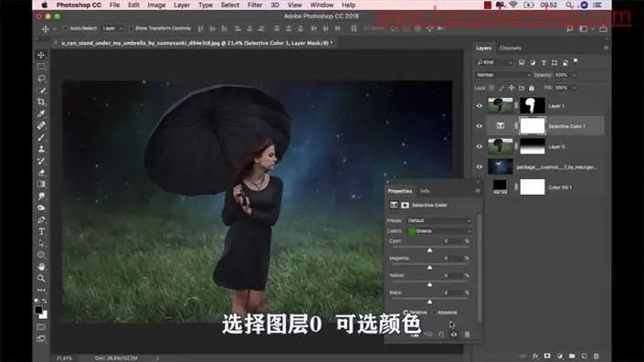Select the Layer 0 gradient mask thumbnail
644x362 pixels.
pos(533,146)
